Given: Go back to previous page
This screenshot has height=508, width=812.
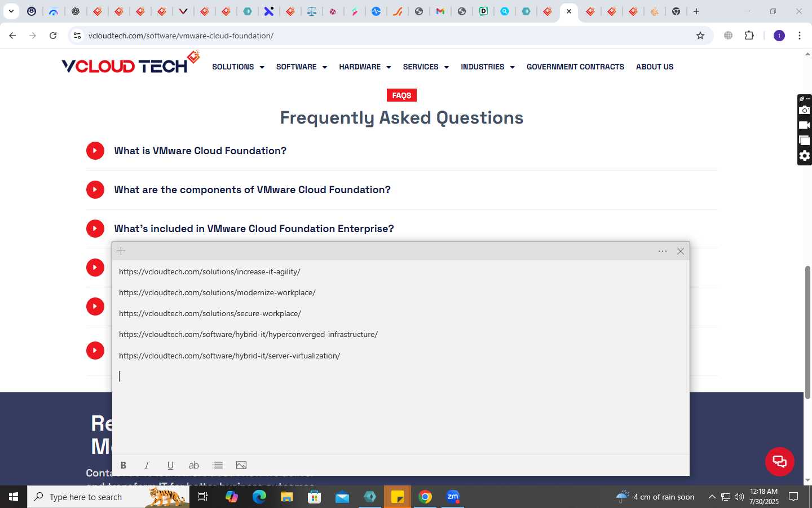Looking at the screenshot, I should [x=12, y=36].
